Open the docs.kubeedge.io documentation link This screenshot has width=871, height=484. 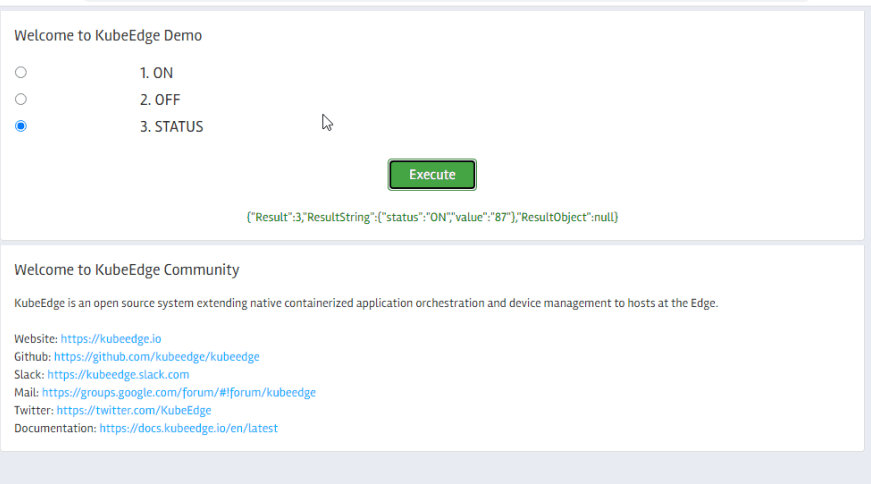pyautogui.click(x=188, y=429)
